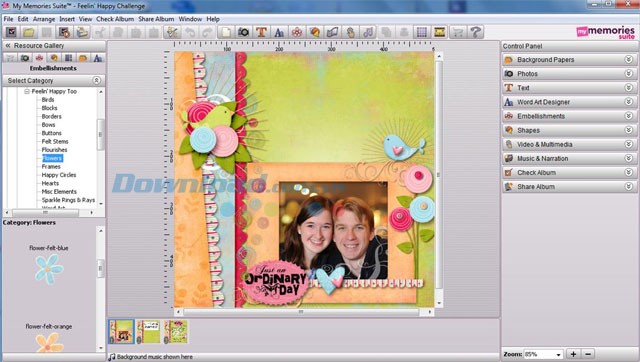Insert embellishment with flower toolbar icon

coord(297,32)
